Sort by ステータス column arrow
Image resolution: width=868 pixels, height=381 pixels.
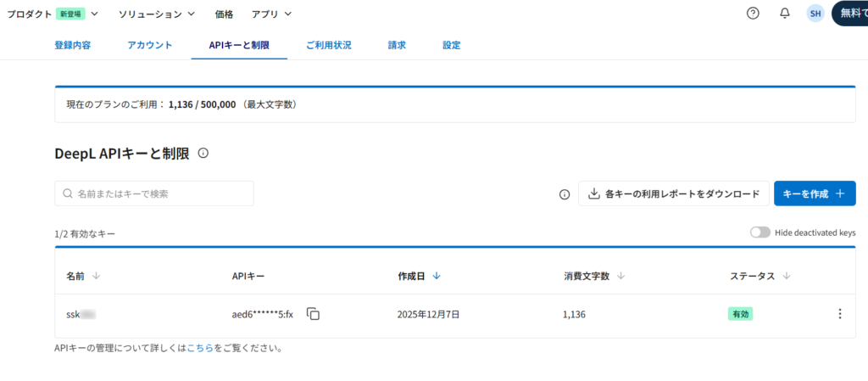[787, 276]
